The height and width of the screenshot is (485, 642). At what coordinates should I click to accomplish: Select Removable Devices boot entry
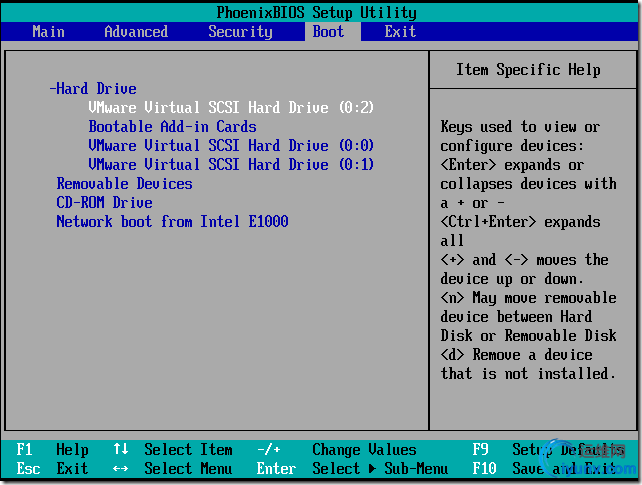124,183
